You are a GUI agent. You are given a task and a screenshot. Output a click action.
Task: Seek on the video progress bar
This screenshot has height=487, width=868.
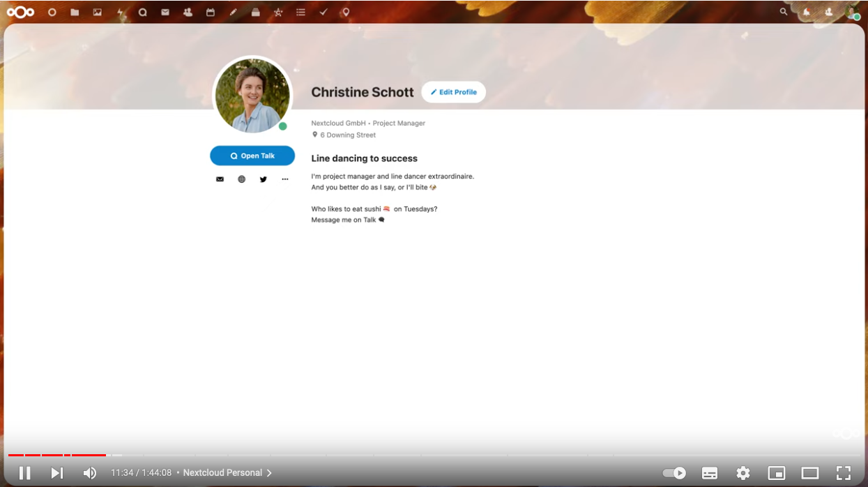coord(434,455)
